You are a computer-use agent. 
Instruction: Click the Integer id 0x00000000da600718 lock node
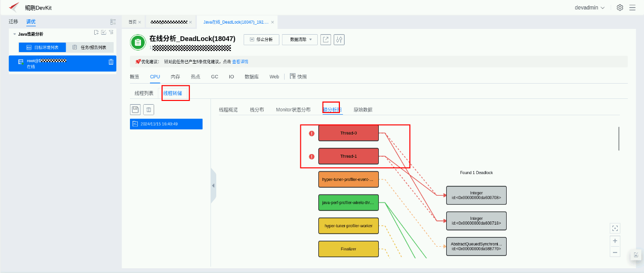coord(476,221)
